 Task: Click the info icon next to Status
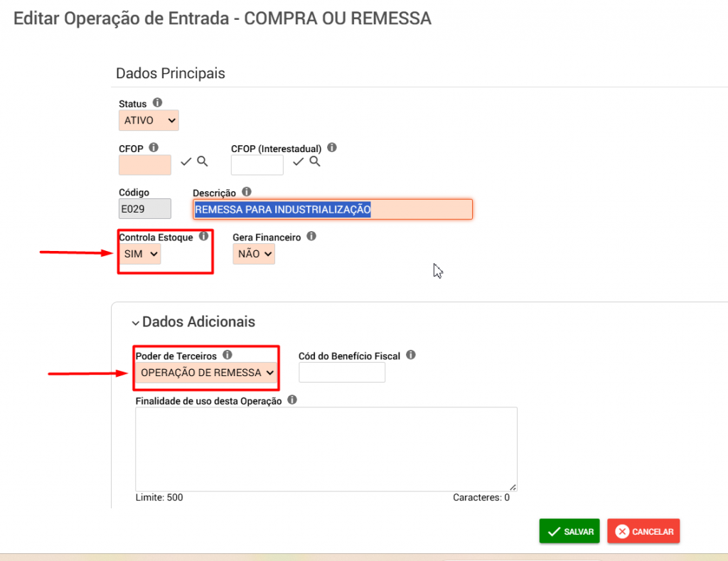157,102
